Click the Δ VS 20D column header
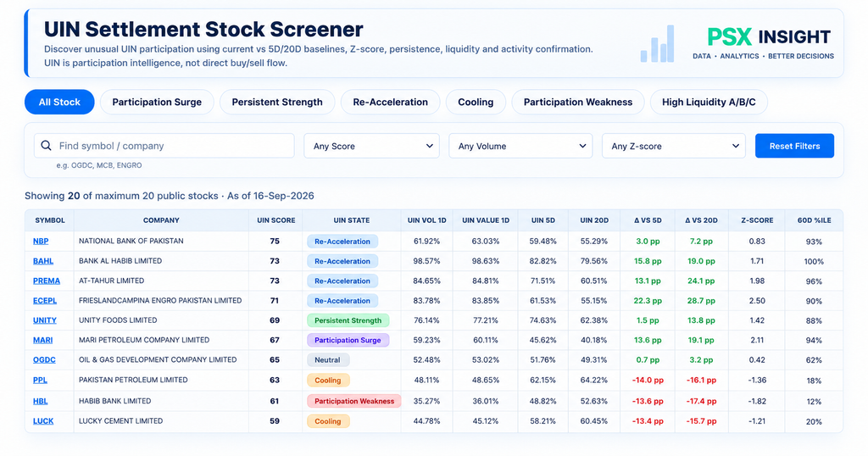The width and height of the screenshot is (868, 456). coord(701,220)
